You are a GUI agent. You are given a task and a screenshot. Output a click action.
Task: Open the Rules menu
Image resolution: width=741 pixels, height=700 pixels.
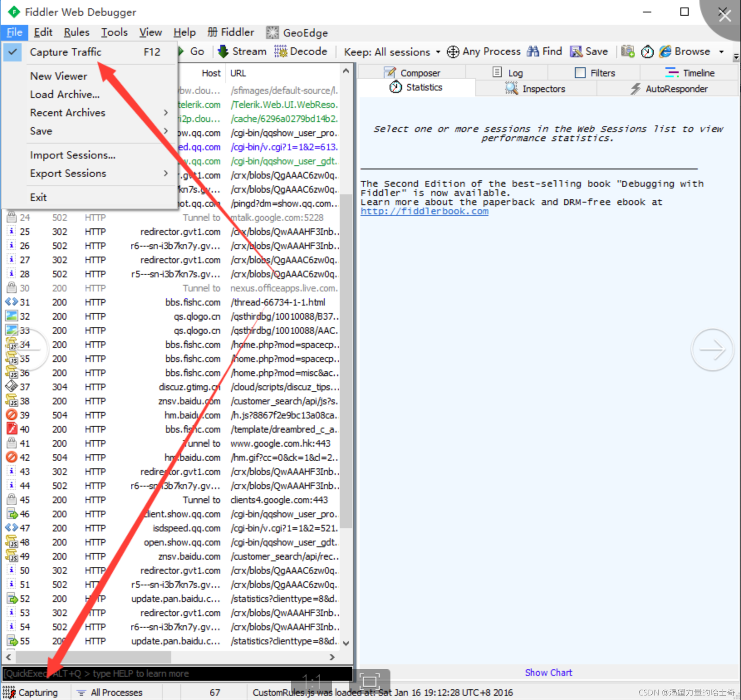tap(76, 32)
